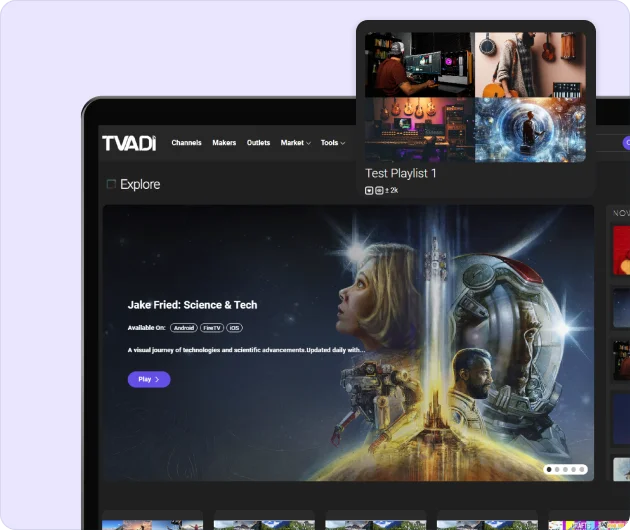Expand the Market dropdown menu
Viewport: 630px width, 530px height.
[x=295, y=143]
